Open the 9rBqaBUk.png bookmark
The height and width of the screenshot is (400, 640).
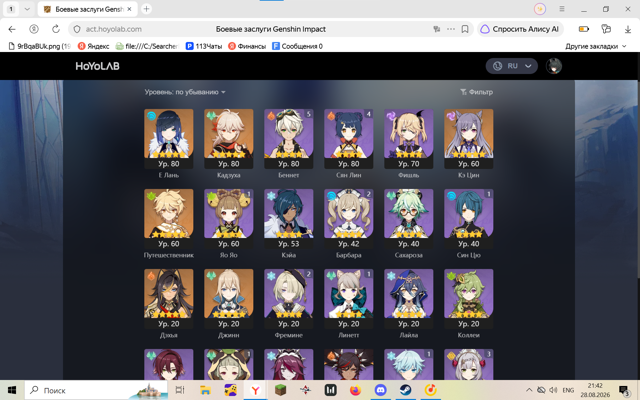pos(40,47)
